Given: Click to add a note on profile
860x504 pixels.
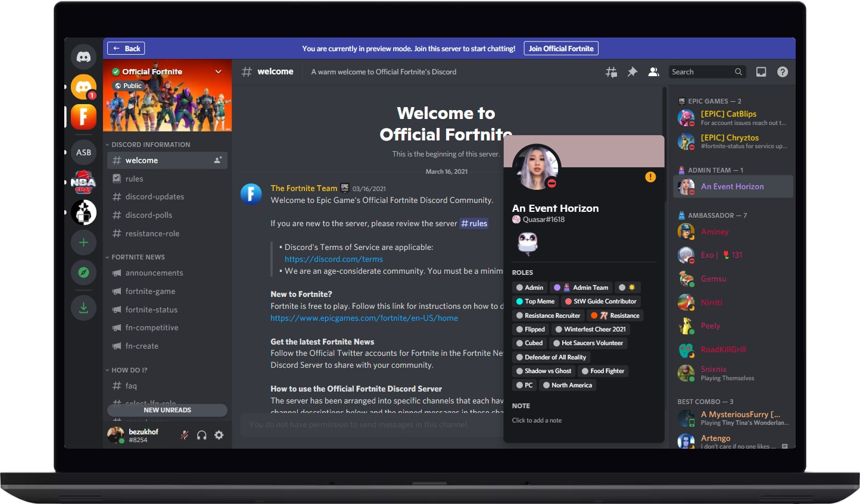Looking at the screenshot, I should (537, 421).
